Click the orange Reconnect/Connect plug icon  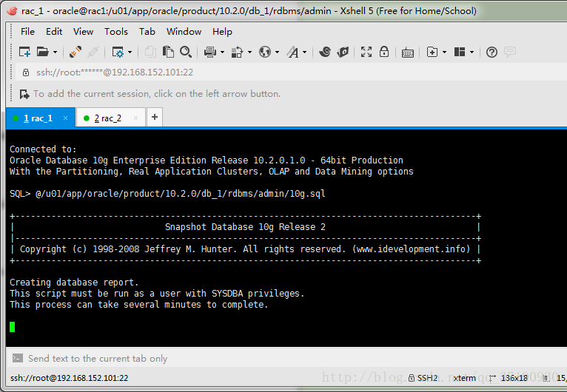coord(76,52)
